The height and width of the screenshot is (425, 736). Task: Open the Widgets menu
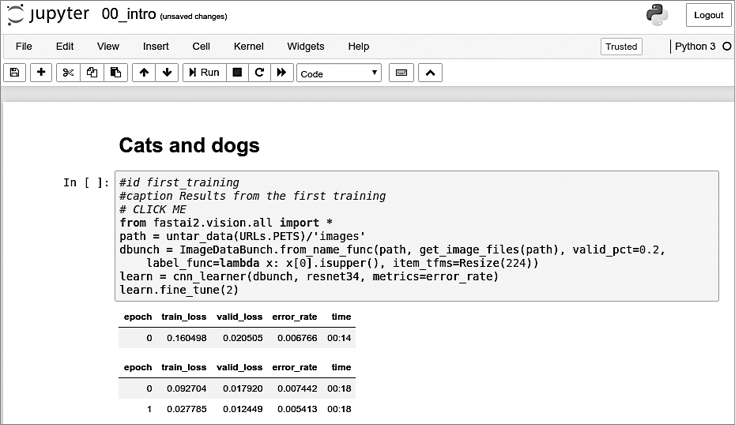click(x=305, y=46)
